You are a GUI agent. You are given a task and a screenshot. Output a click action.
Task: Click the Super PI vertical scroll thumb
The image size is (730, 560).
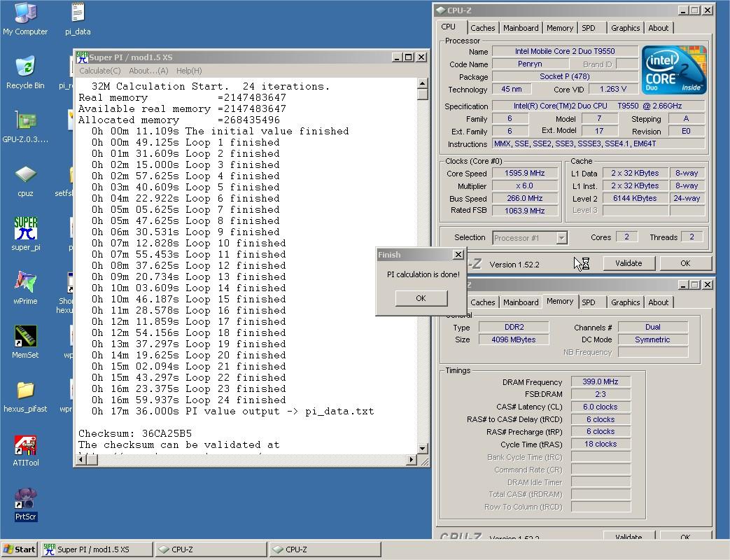[422, 94]
